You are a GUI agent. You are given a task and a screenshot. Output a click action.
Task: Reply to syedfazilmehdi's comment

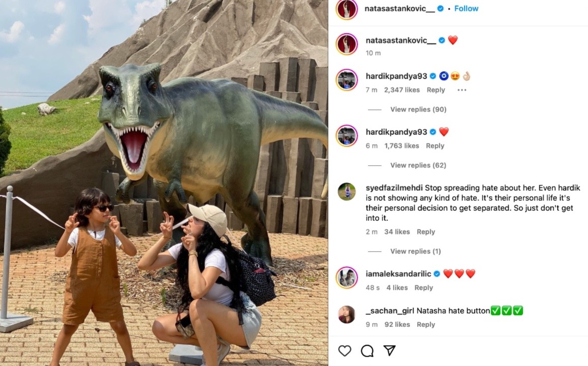click(x=425, y=232)
